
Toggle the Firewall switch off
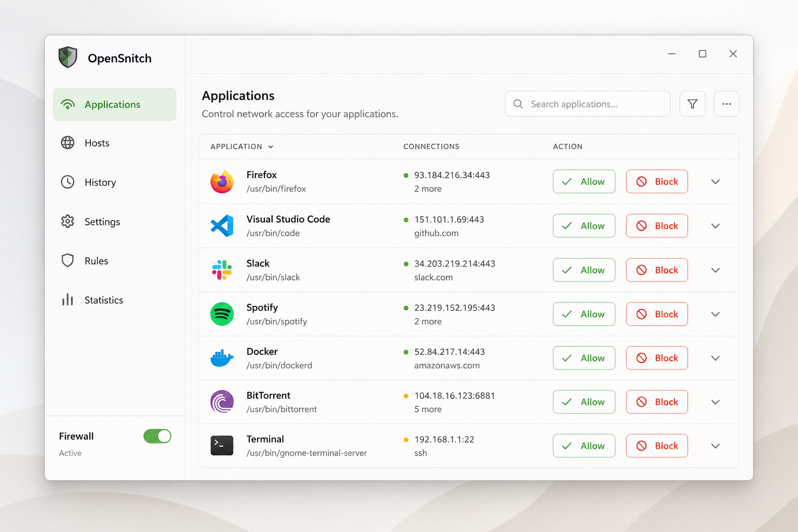157,436
